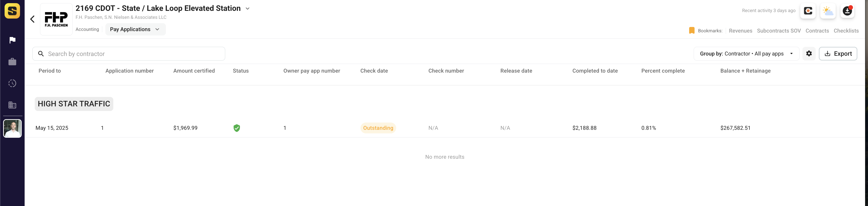Open the Pay Applications dropdown
This screenshot has height=206, width=868.
pyautogui.click(x=136, y=29)
